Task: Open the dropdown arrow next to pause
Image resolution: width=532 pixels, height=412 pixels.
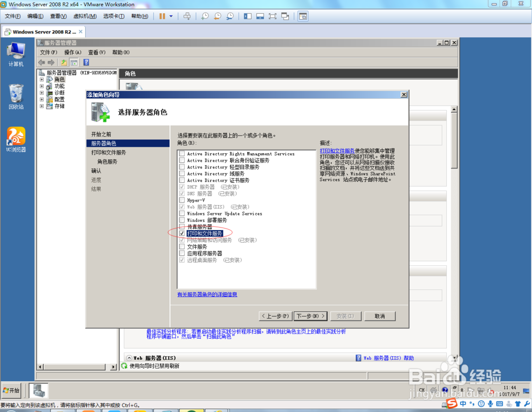Action: 171,16
